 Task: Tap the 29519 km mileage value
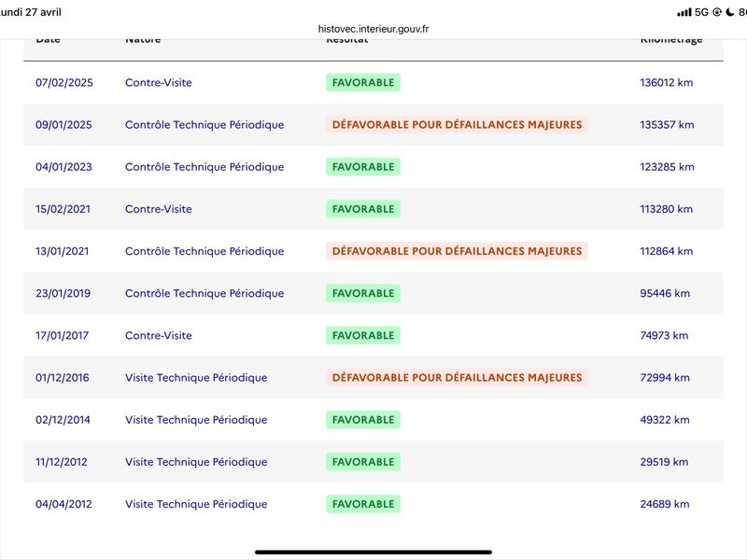tap(664, 461)
